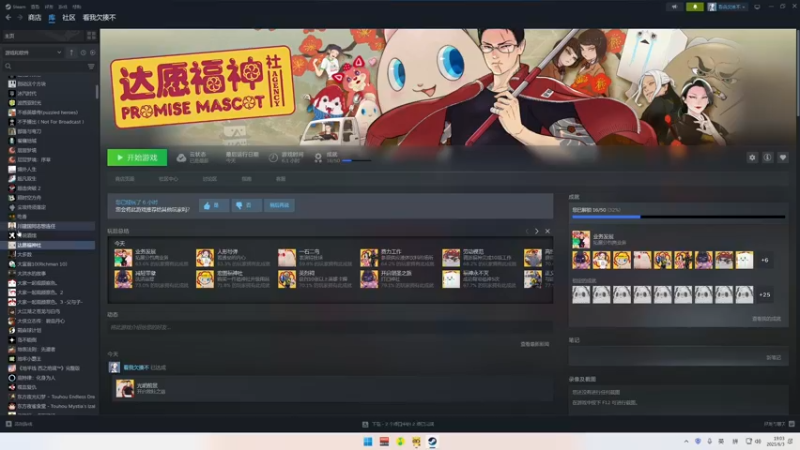
Task: Toggle library grid view icon
Action: tap(91, 36)
